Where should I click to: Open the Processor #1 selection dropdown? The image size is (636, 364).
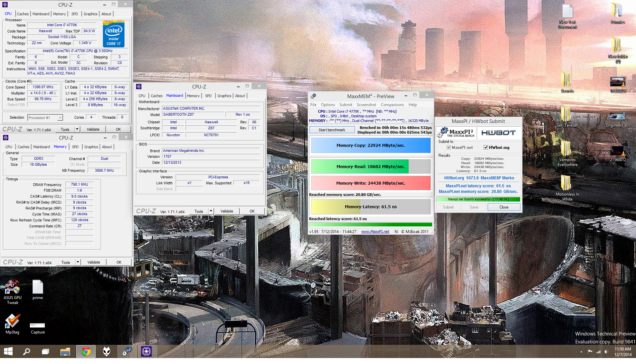click(x=45, y=118)
